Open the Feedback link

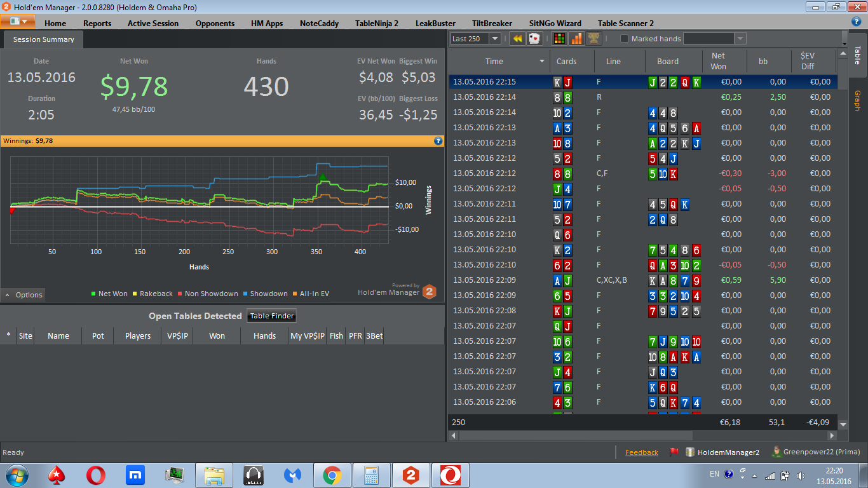[642, 452]
